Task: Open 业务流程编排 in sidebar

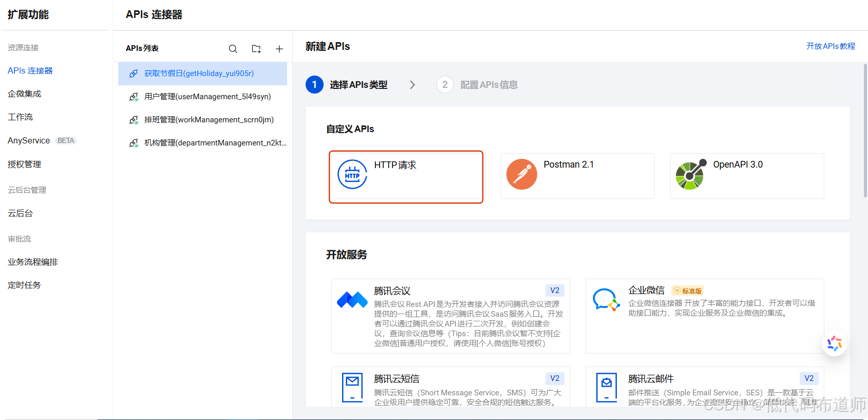Action: click(x=33, y=262)
